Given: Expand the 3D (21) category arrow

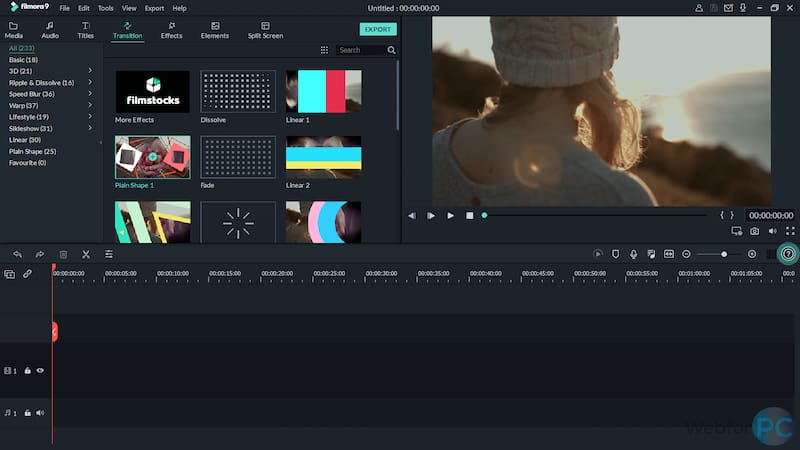Looking at the screenshot, I should point(90,70).
